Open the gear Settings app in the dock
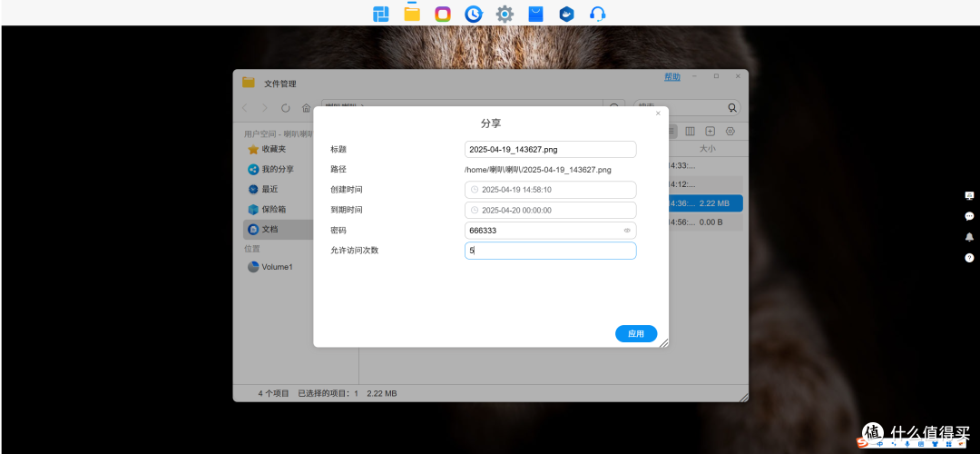 click(x=505, y=14)
